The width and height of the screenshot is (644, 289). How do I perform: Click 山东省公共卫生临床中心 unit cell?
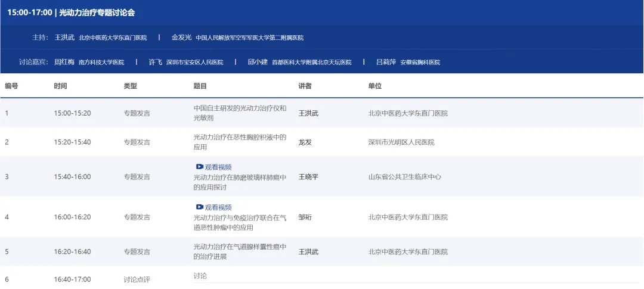tap(404, 177)
